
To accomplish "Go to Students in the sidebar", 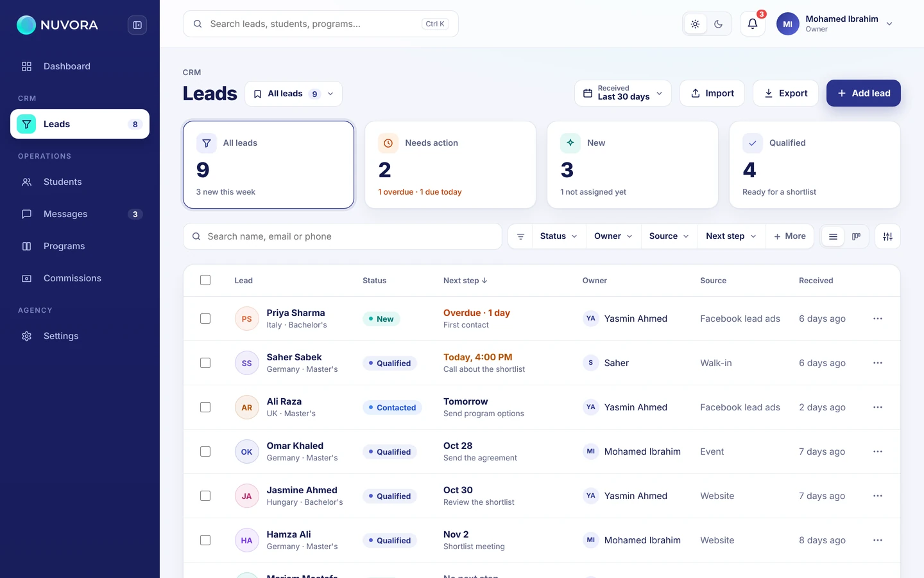I will (x=80, y=182).
